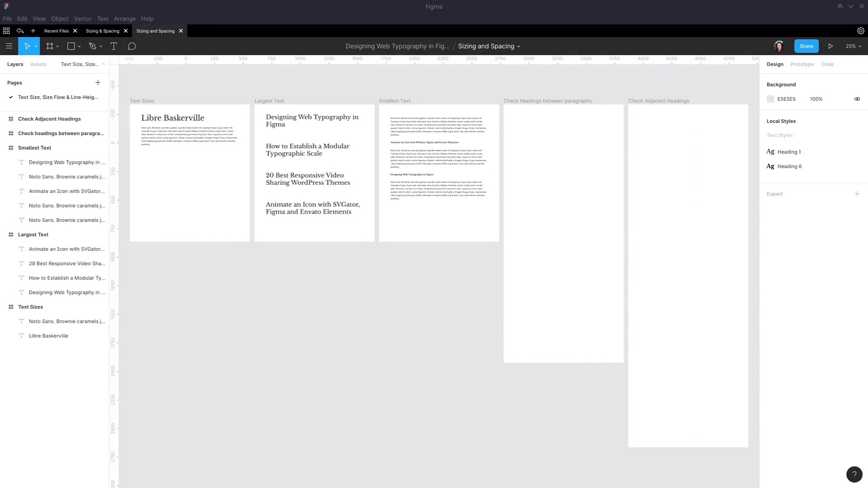Click the Share button
Image resolution: width=868 pixels, height=488 pixels.
(806, 46)
